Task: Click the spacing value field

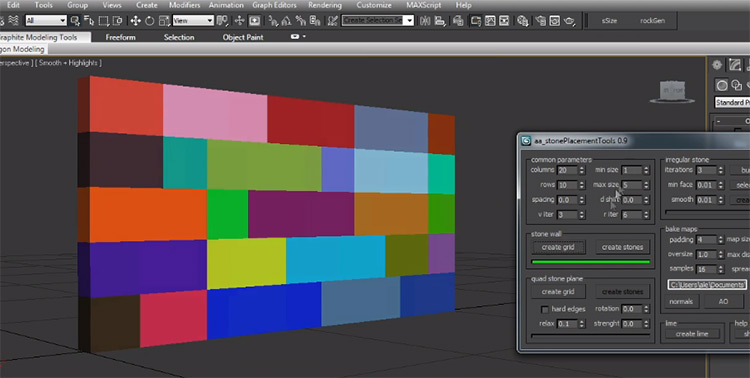Action: tap(567, 200)
